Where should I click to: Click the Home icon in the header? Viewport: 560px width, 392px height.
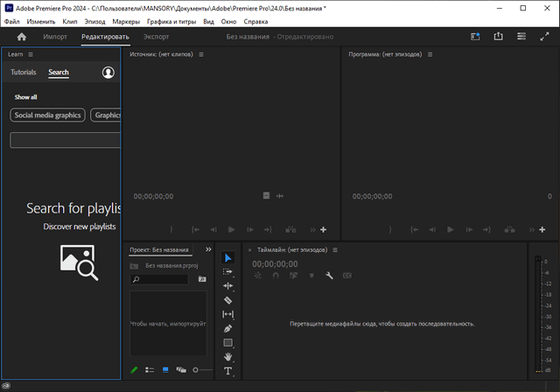(x=22, y=37)
